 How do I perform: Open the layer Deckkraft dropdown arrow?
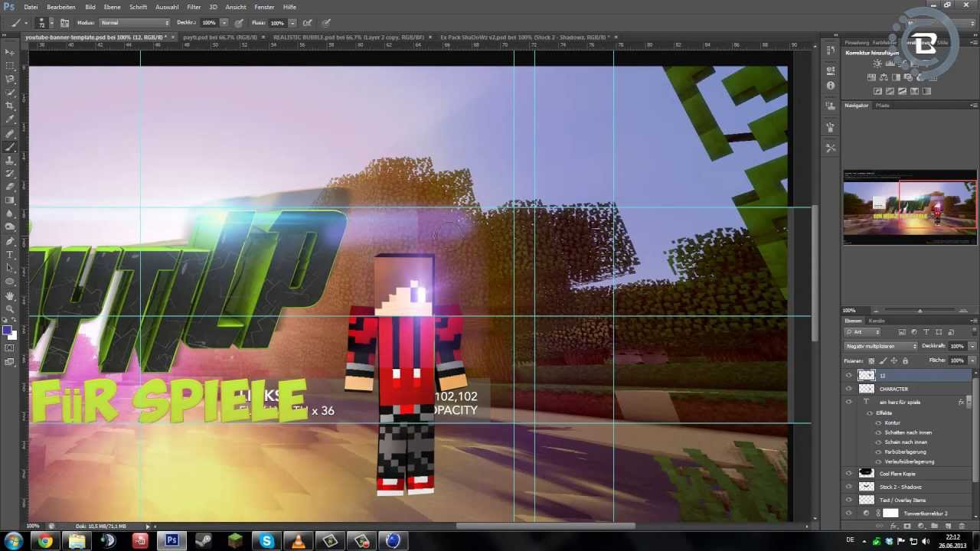972,346
